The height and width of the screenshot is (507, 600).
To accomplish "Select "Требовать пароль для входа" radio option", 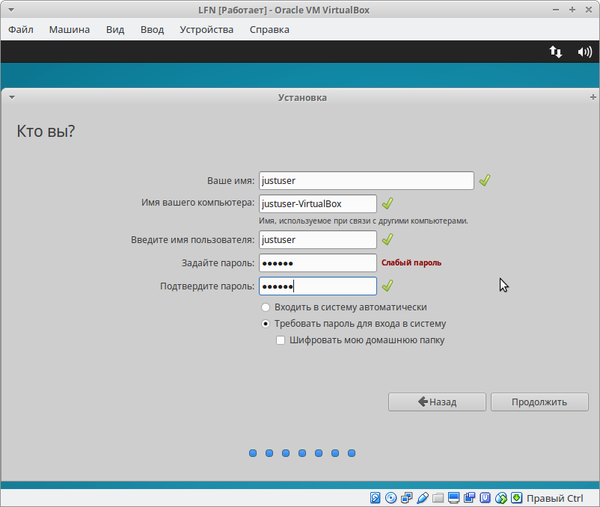I will pos(265,324).
